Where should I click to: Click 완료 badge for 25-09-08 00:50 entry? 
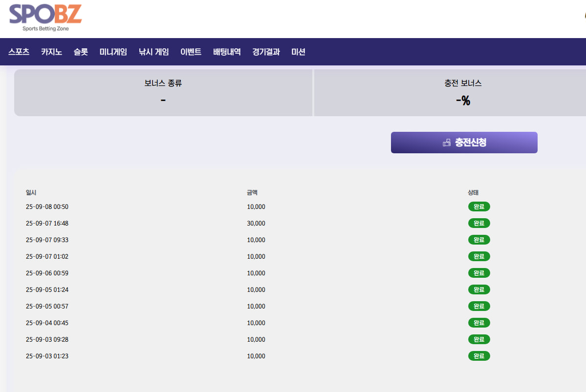pos(478,206)
